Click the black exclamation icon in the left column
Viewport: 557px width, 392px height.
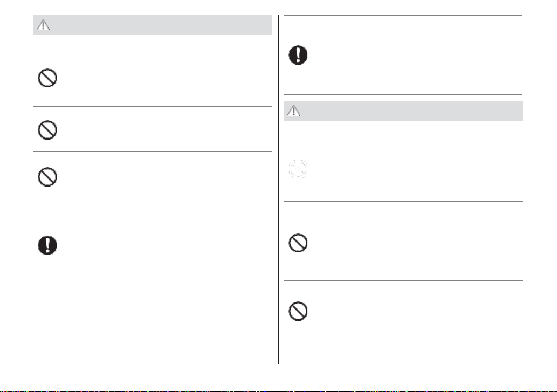pyautogui.click(x=47, y=245)
